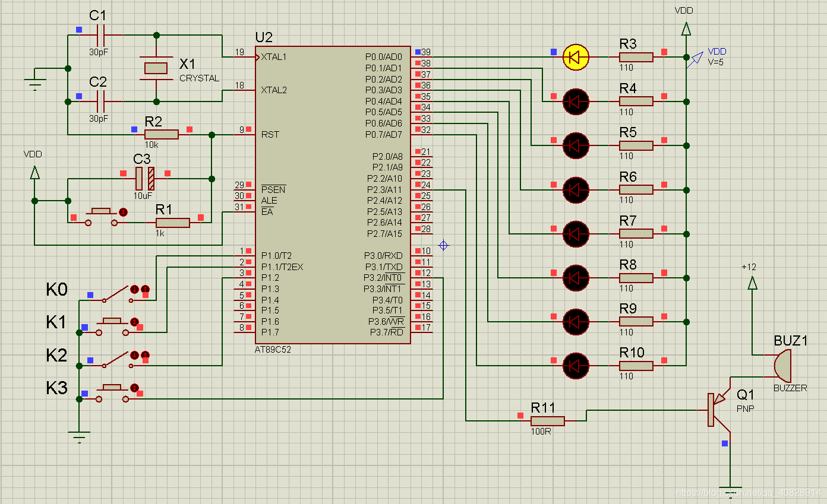Select the C1 30pF capacitor
827x504 pixels.
99,34
